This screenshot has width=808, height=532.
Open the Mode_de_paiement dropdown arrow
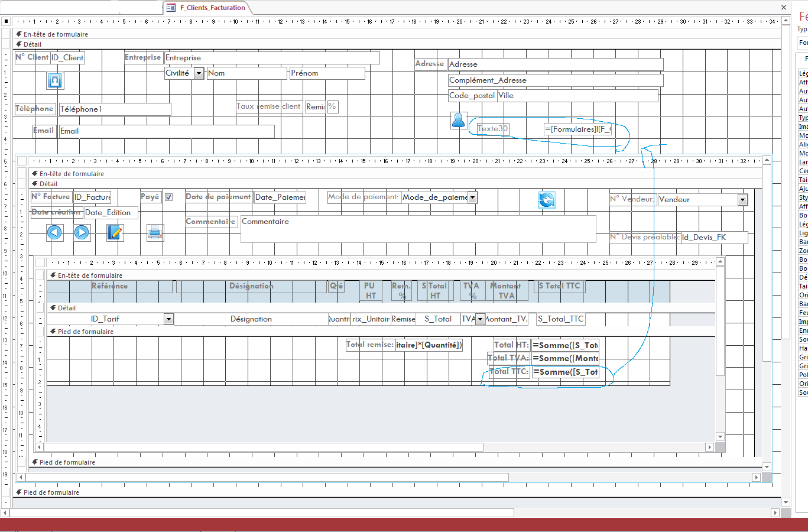pos(472,197)
